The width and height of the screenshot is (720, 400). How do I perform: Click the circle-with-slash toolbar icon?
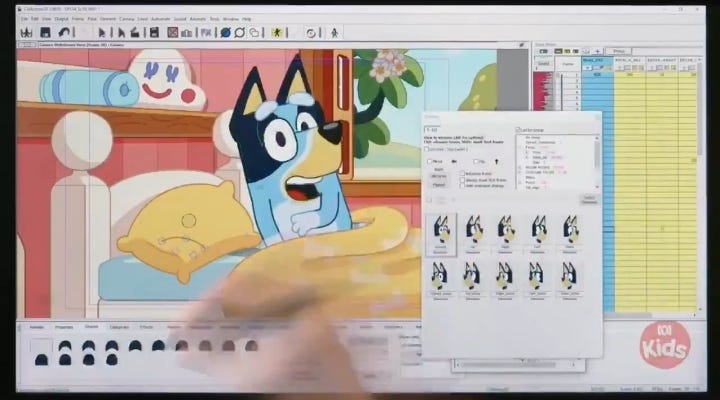pyautogui.click(x=239, y=33)
